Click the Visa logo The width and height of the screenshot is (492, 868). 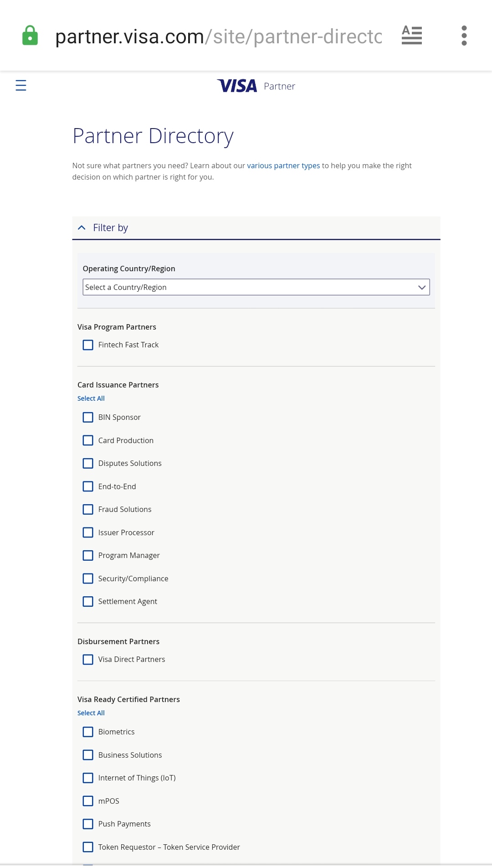[237, 86]
